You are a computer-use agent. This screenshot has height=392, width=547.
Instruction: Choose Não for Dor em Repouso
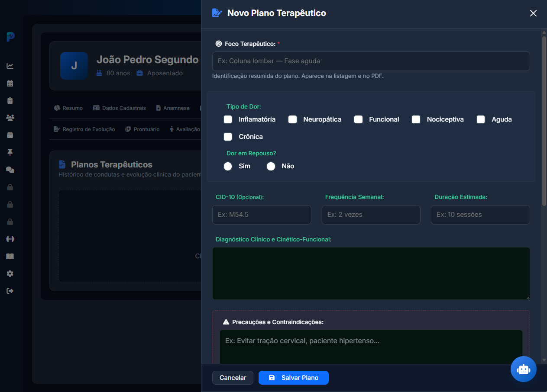point(271,166)
